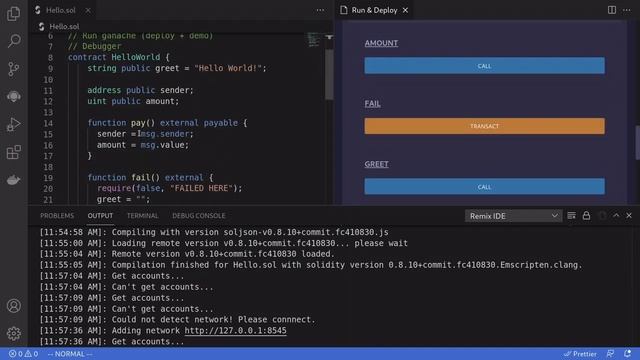Switch to the DEBUG CONSOLE tab
Viewport: 640px width, 360px height.
coord(199,216)
